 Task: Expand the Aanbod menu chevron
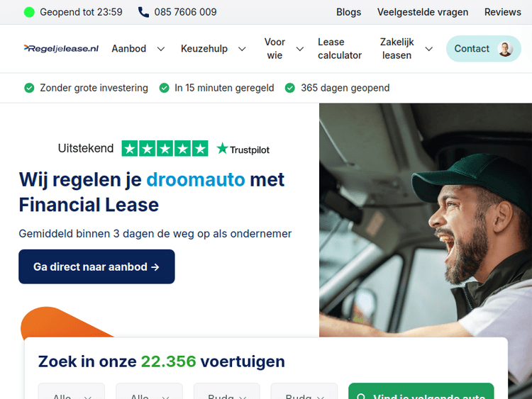point(161,49)
